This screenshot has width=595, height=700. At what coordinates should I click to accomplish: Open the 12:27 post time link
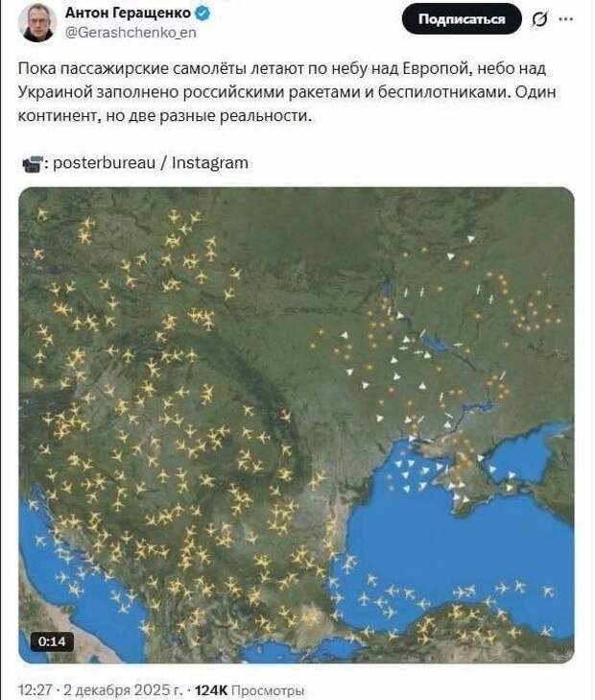pyautogui.click(x=33, y=689)
